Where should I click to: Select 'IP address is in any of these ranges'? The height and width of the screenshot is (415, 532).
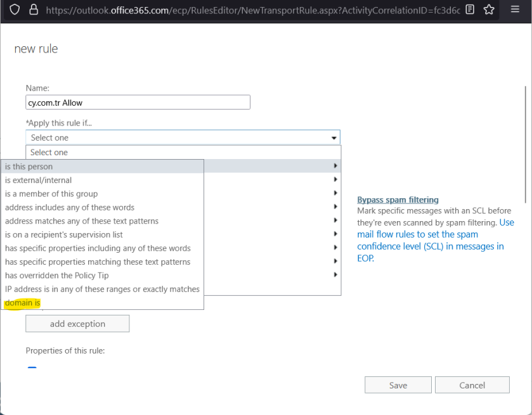tap(102, 290)
